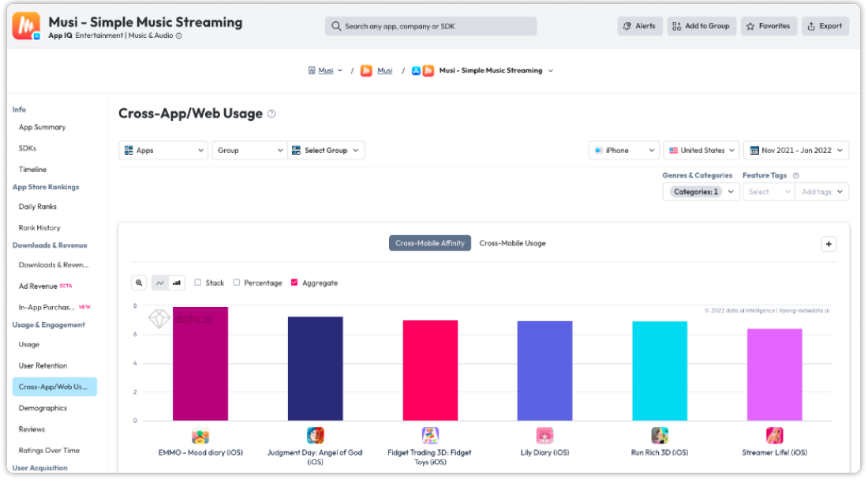Add app to Favorites
The image size is (868, 483).
tap(769, 26)
